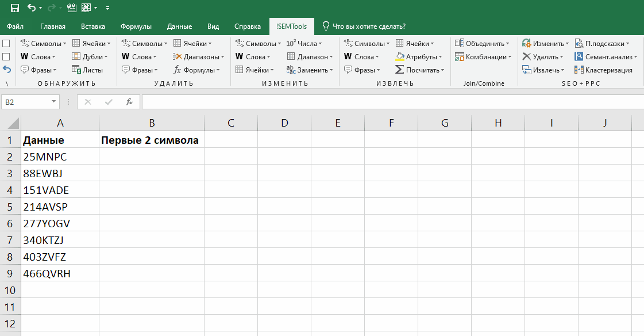Open the Диапазоны delete dropdown
The image size is (644, 336).
coord(199,57)
